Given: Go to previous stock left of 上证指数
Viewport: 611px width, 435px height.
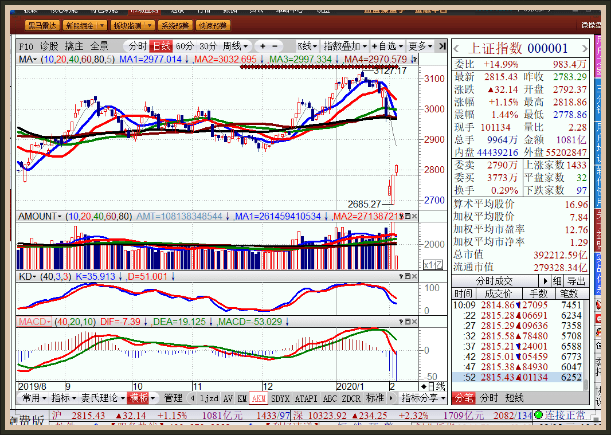Looking at the screenshot, I should click(457, 49).
